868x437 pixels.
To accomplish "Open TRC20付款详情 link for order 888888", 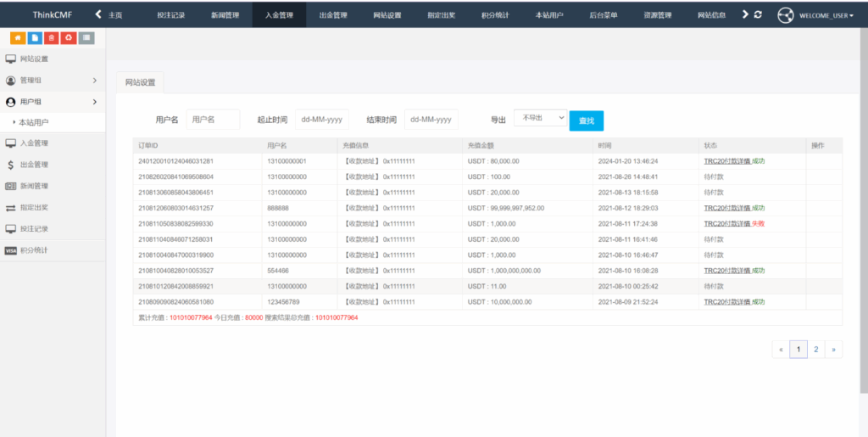I will 726,208.
